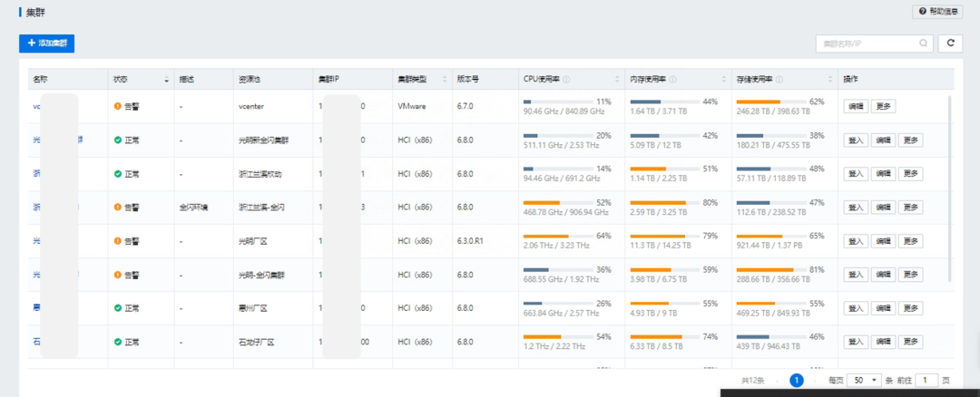Image resolution: width=980 pixels, height=397 pixels.
Task: Focus the 集群名称/IP search field
Action: (867, 43)
